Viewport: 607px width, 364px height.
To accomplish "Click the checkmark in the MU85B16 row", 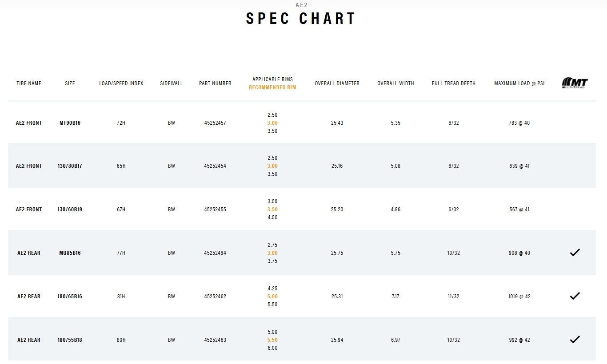I will [x=575, y=253].
